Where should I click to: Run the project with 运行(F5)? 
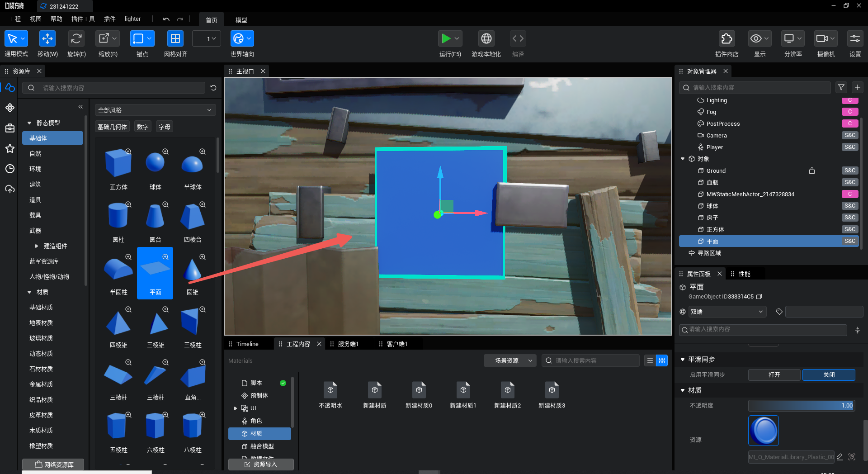click(446, 39)
